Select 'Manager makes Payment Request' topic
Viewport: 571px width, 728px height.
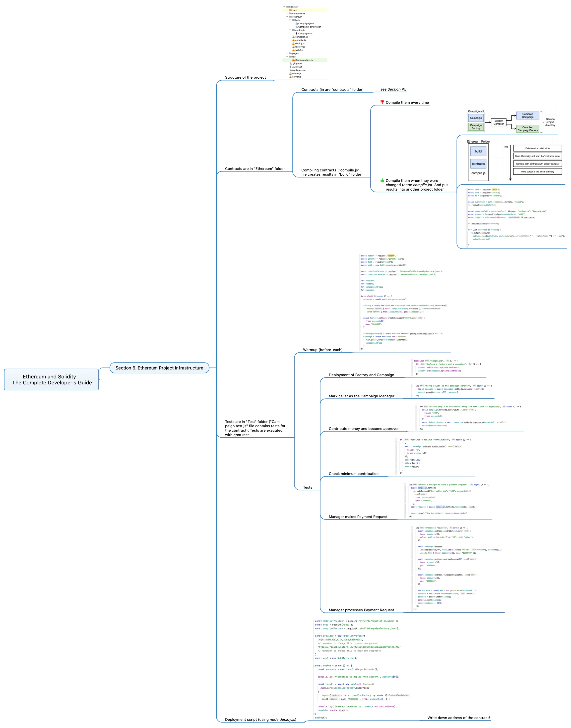358,517
